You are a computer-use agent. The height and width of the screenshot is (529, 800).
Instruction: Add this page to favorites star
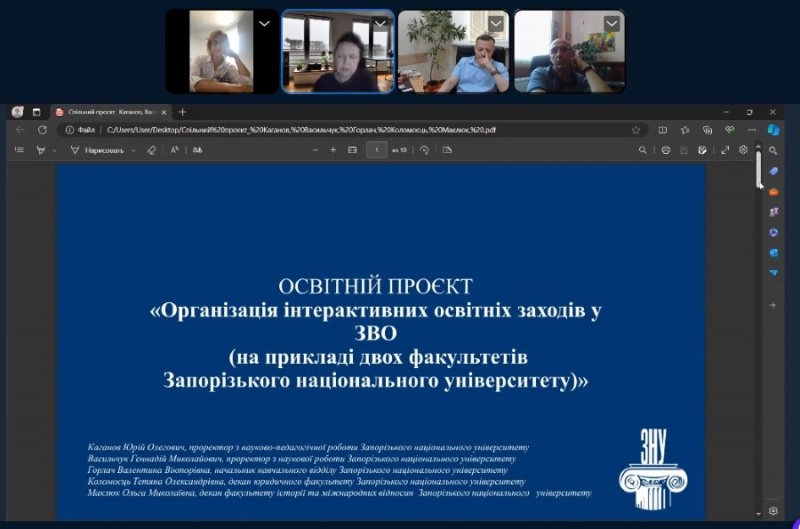coord(636,130)
